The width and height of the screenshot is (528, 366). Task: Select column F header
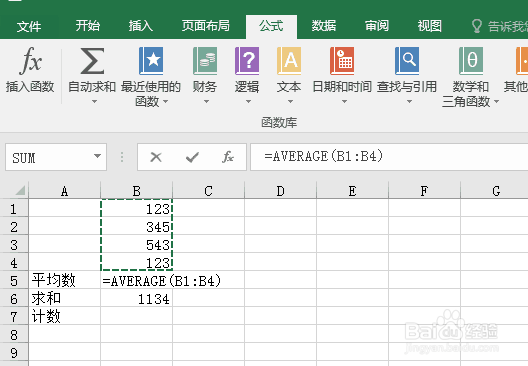pos(424,191)
